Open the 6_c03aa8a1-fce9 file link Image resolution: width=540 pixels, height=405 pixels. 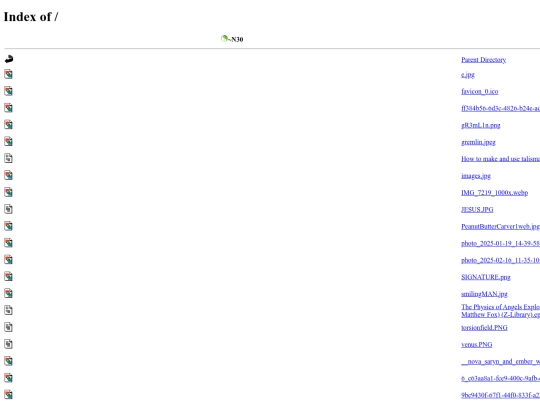click(x=500, y=378)
